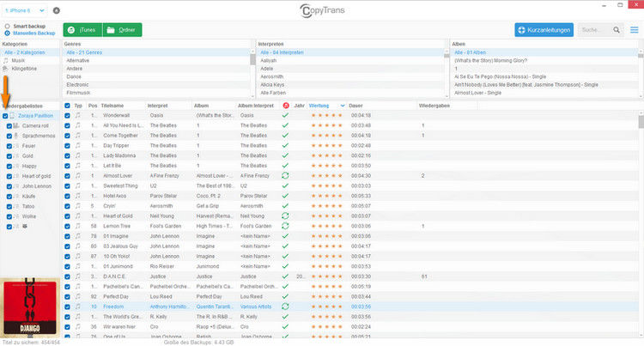Screen dimensions: 644x346
Task: Click the Django album artwork thumbnail
Action: 30,307
